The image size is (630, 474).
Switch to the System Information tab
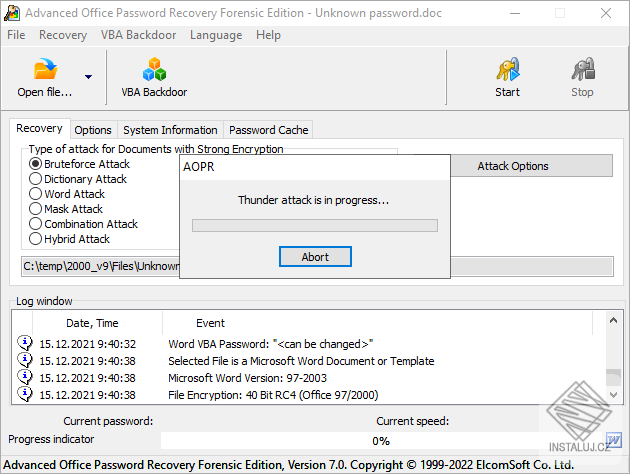pos(170,130)
